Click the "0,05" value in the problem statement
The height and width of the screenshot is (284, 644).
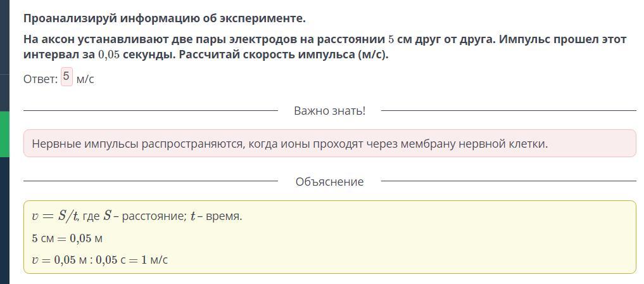pos(110,55)
